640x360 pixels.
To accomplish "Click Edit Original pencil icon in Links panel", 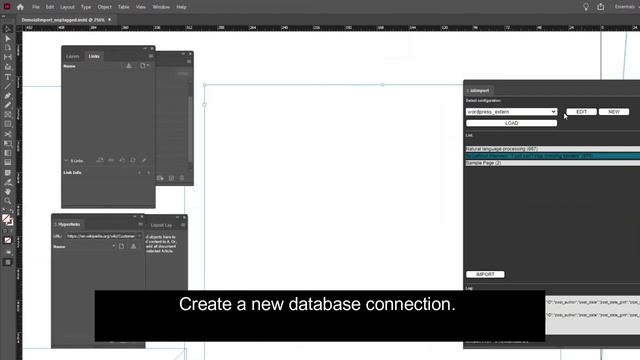I will pos(144,160).
